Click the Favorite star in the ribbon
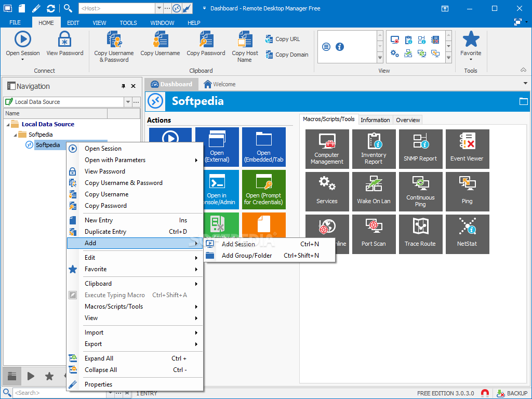 coord(471,39)
